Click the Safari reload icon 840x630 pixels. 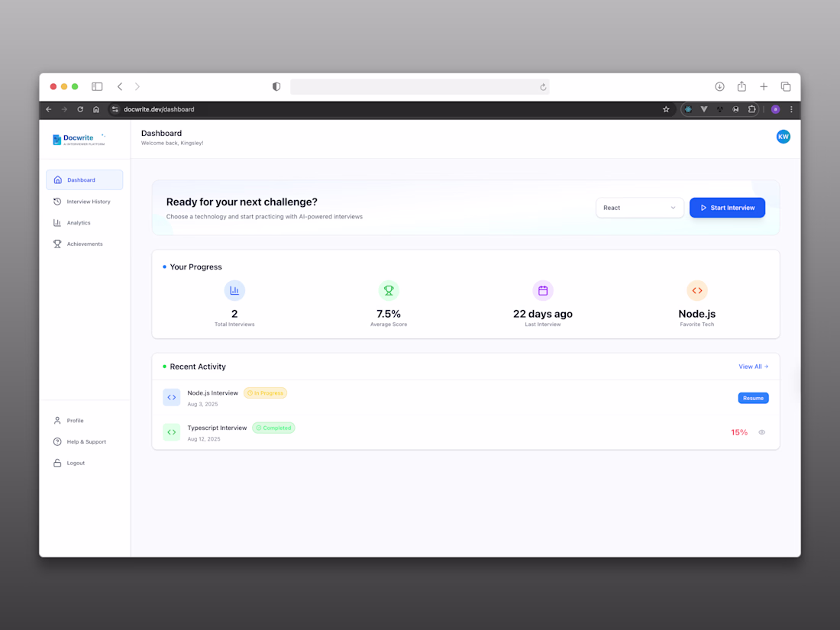543,87
